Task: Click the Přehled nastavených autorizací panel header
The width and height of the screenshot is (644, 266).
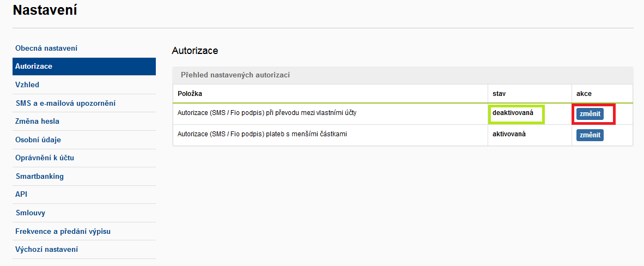Action: coord(403,75)
